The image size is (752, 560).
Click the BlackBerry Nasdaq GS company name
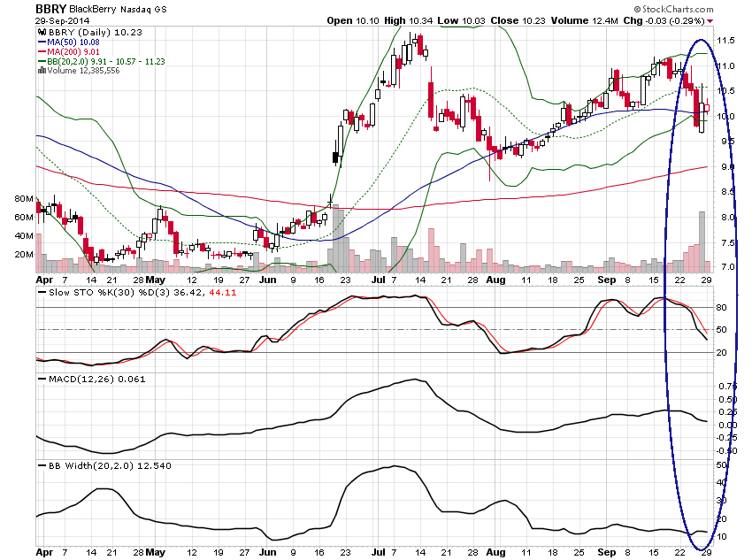118,9
